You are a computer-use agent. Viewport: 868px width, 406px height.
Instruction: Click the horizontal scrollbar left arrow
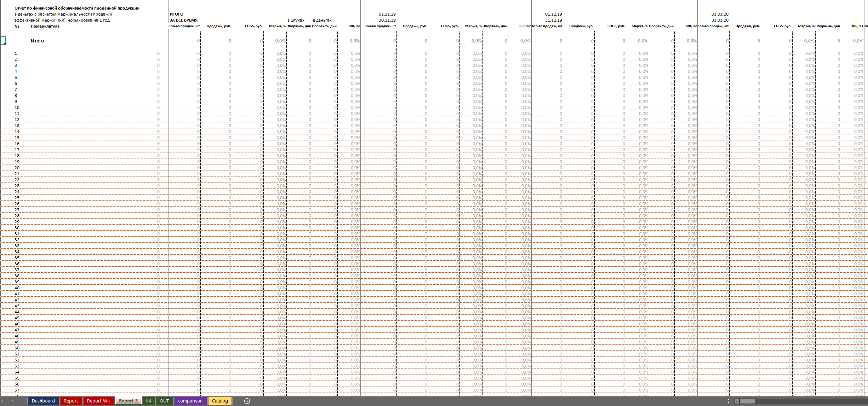tap(737, 401)
